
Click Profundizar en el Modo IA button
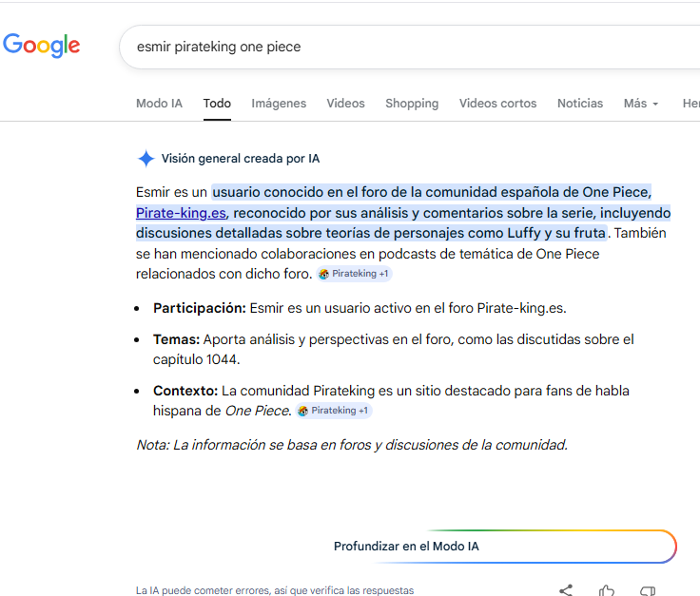[x=504, y=547]
